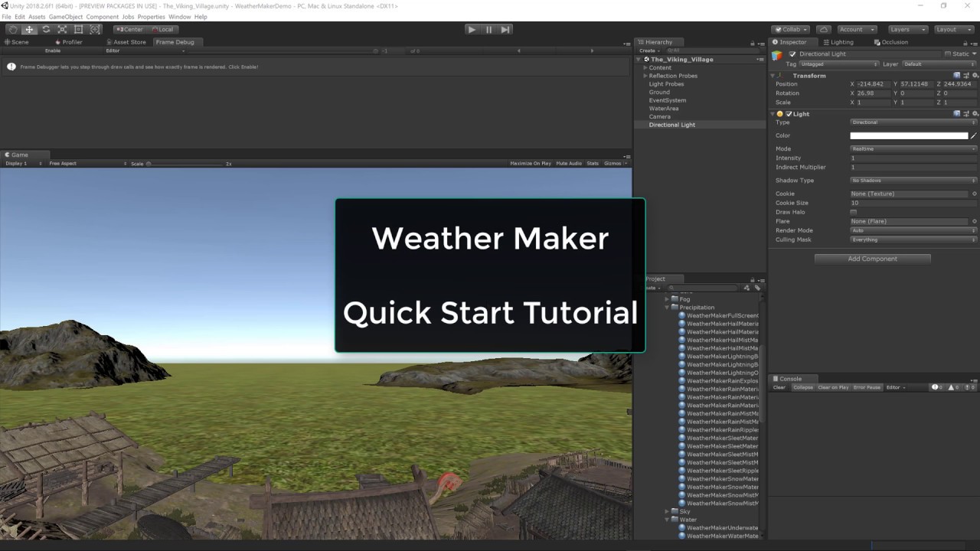Expand the Sky folder in Project
The width and height of the screenshot is (980, 551).
(x=667, y=511)
